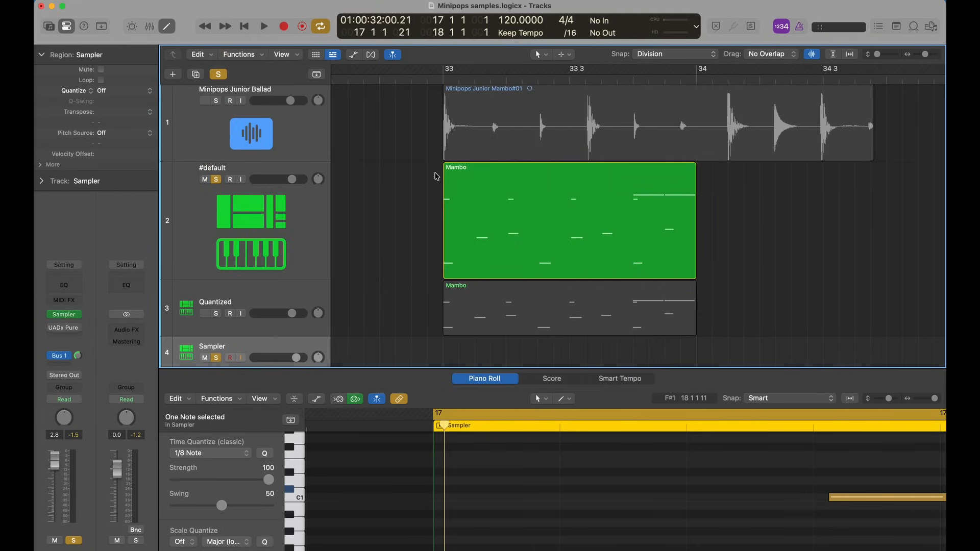Screen dimensions: 980x551
Task: Click the Swing slider handle
Action: coord(222,506)
